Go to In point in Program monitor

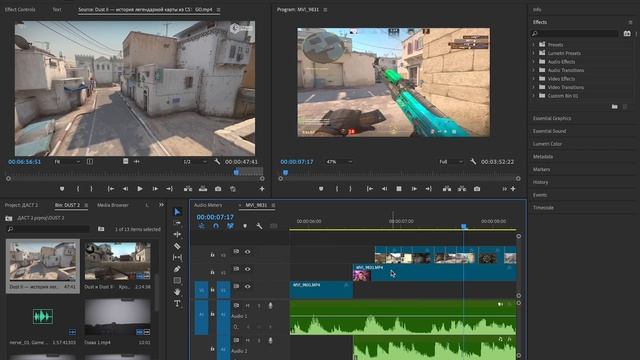click(x=369, y=189)
